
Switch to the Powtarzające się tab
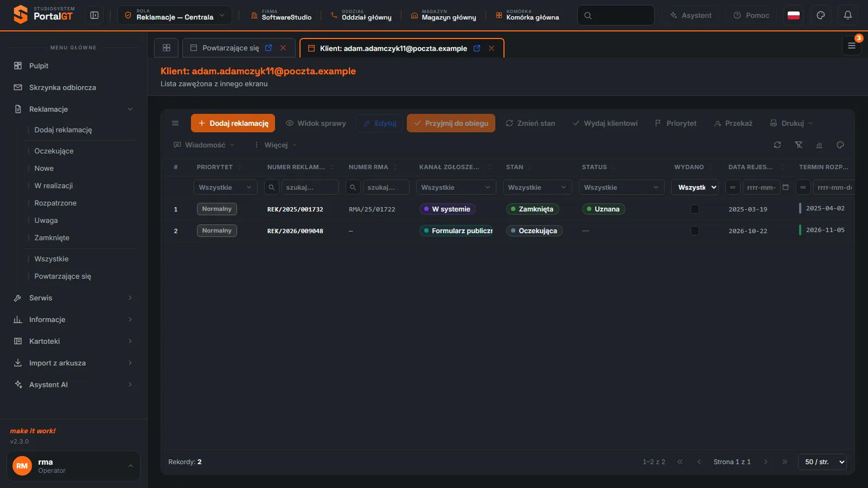231,48
